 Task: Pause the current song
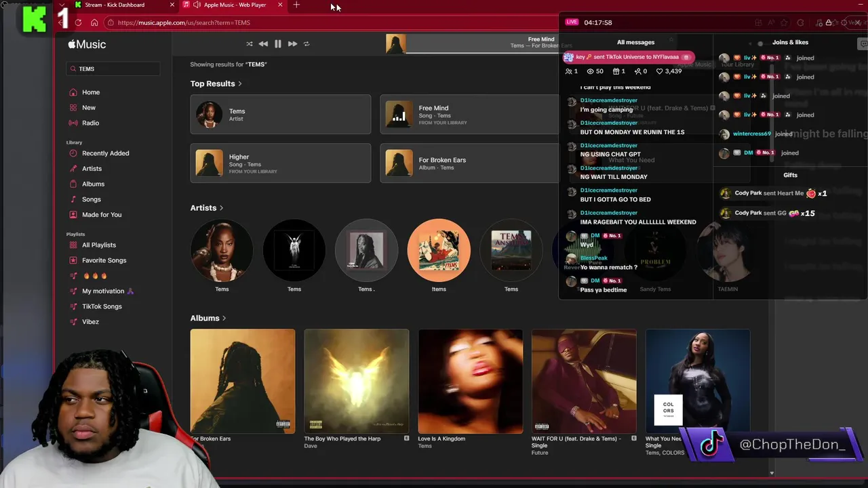(x=277, y=44)
